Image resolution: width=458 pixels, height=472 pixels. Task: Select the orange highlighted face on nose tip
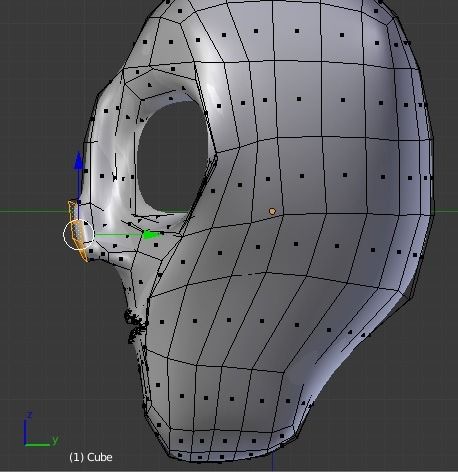[77, 231]
